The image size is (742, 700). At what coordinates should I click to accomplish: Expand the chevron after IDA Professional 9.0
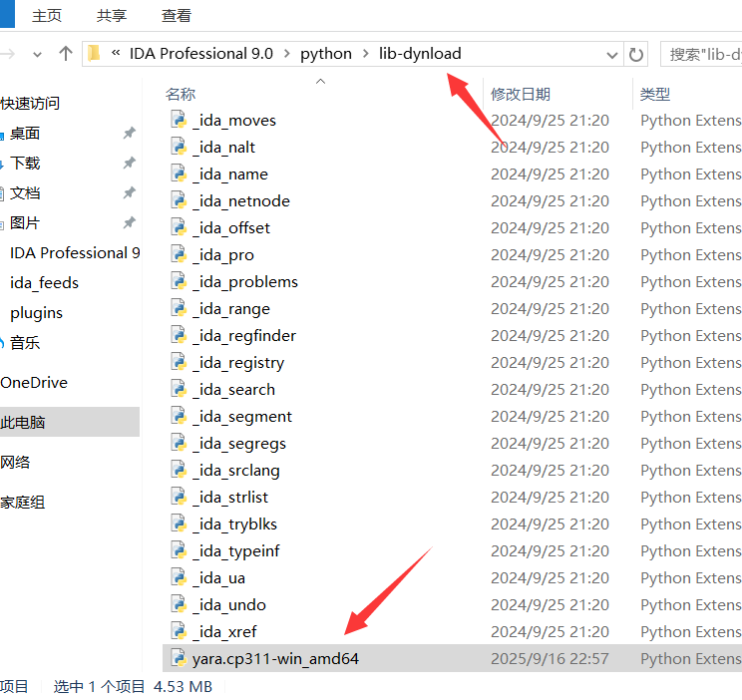click(286, 54)
